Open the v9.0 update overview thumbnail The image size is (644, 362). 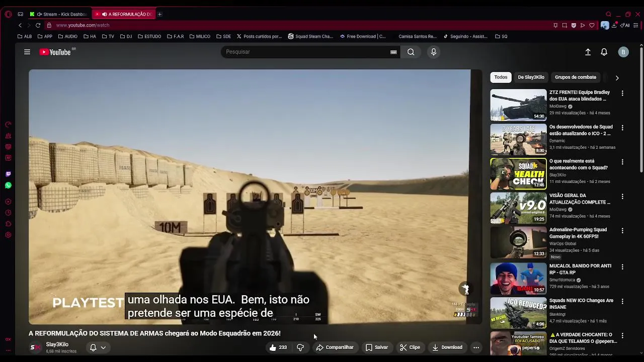tap(518, 208)
